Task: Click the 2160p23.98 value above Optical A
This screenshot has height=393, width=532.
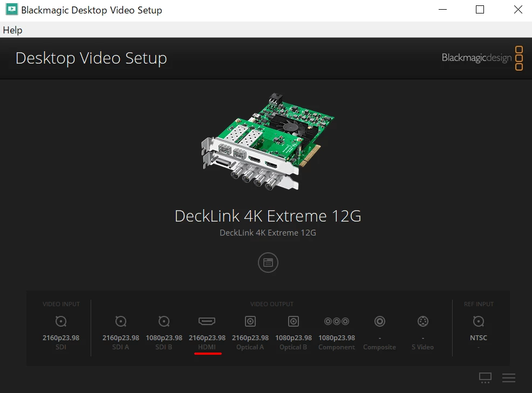Action: (250, 338)
